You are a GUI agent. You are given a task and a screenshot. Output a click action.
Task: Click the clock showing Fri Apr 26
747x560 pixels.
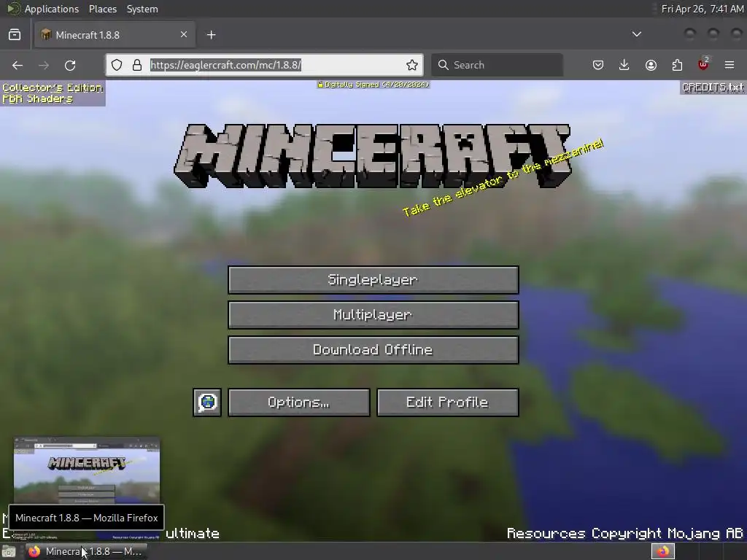(x=703, y=9)
